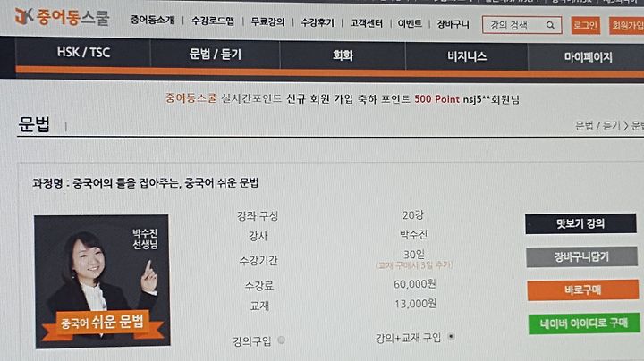The height and width of the screenshot is (361, 644).
Task: Open the 비즈니스 tab
Action: (x=467, y=55)
